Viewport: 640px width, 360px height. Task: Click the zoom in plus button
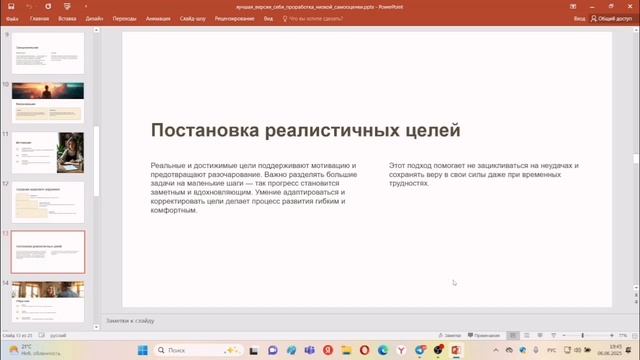(612, 336)
